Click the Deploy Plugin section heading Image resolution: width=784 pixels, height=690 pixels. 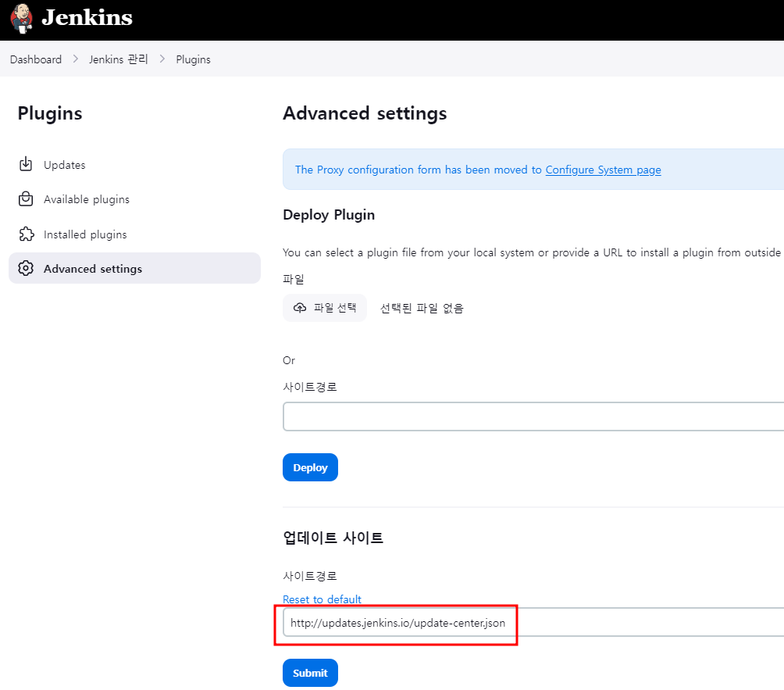(x=329, y=215)
